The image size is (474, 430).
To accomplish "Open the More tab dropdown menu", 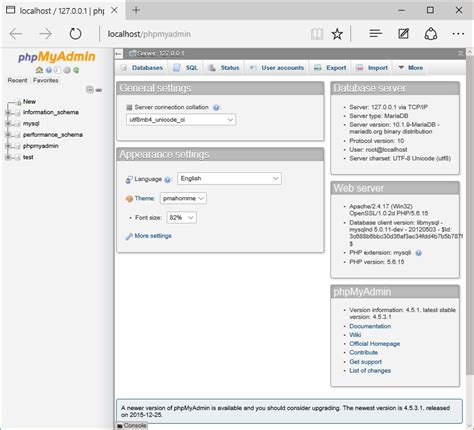I will [410, 68].
